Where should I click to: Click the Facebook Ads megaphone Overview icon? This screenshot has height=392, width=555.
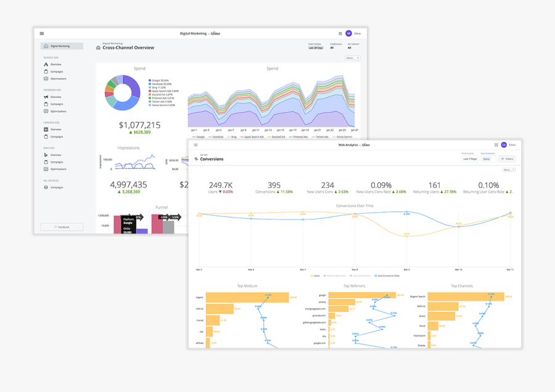pyautogui.click(x=46, y=97)
